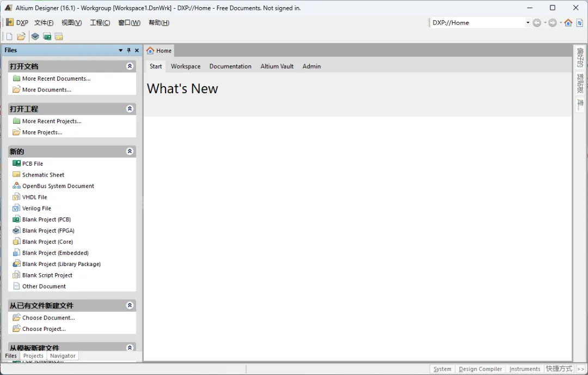Click the Blank Project (Core) icon
The image size is (588, 375).
pos(16,241)
